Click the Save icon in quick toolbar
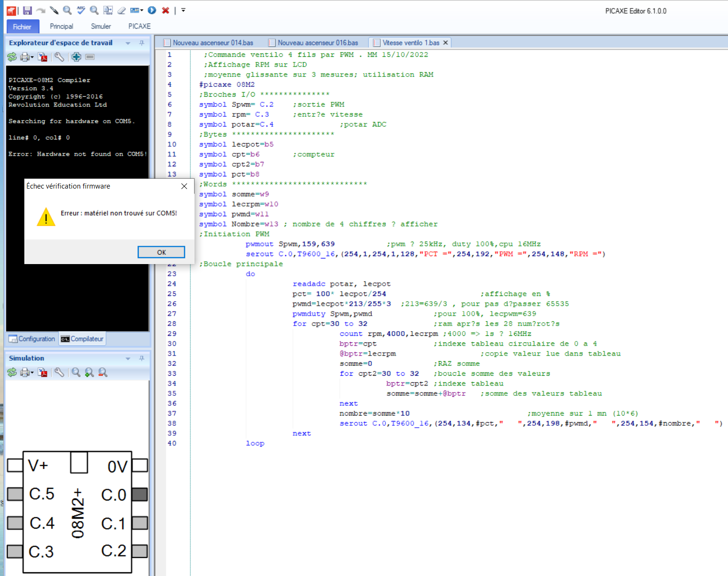 pos(28,10)
